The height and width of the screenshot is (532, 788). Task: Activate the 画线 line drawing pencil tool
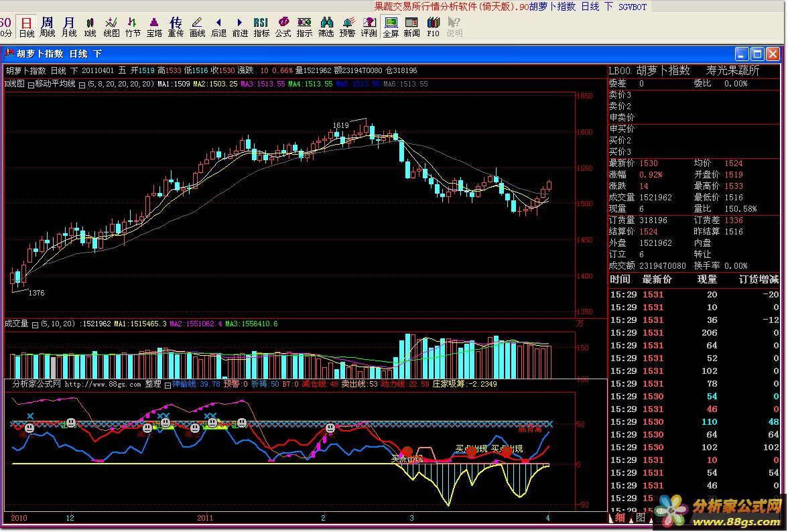click(x=197, y=27)
